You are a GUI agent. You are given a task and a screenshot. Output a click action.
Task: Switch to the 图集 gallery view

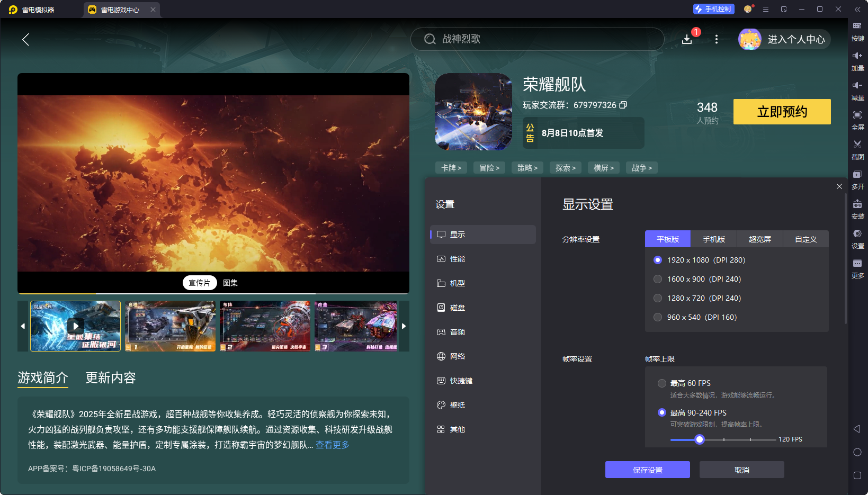point(230,283)
